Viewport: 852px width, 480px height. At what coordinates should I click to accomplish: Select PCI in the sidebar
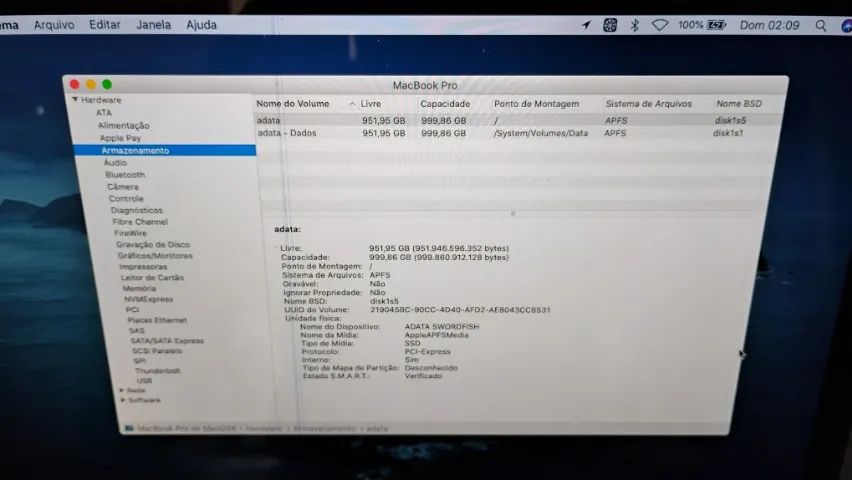[x=132, y=309]
